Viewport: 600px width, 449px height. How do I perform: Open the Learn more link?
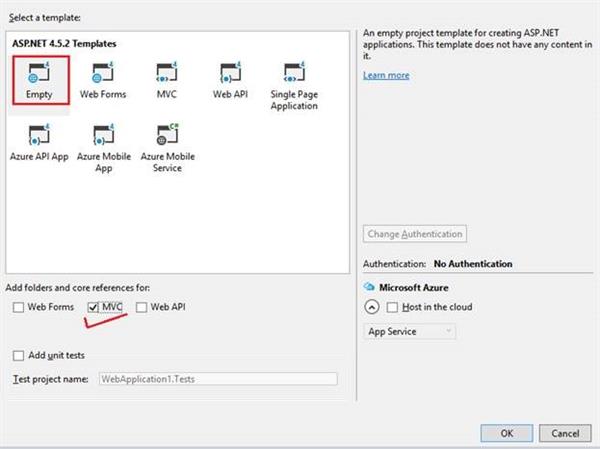pos(386,76)
